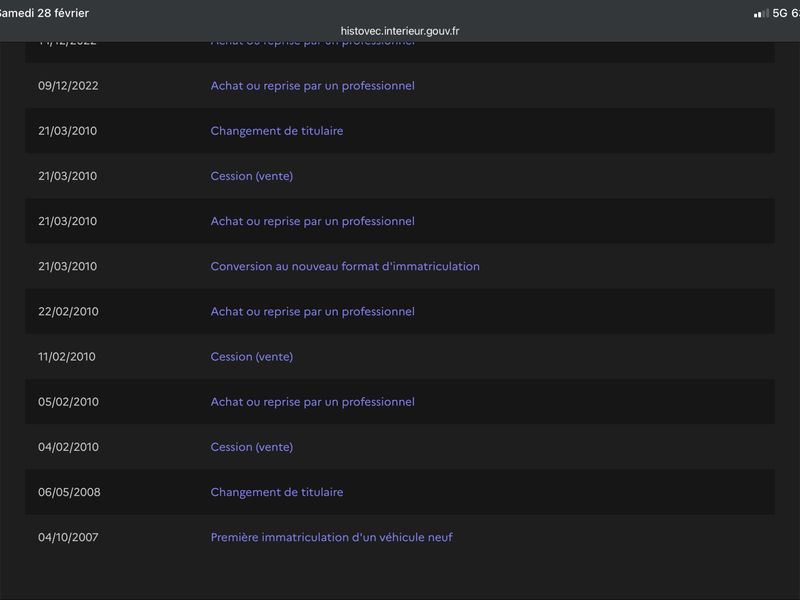Open "Changement de titulaire" dated 06/05/2008
This screenshot has height=600, width=800.
276,492
